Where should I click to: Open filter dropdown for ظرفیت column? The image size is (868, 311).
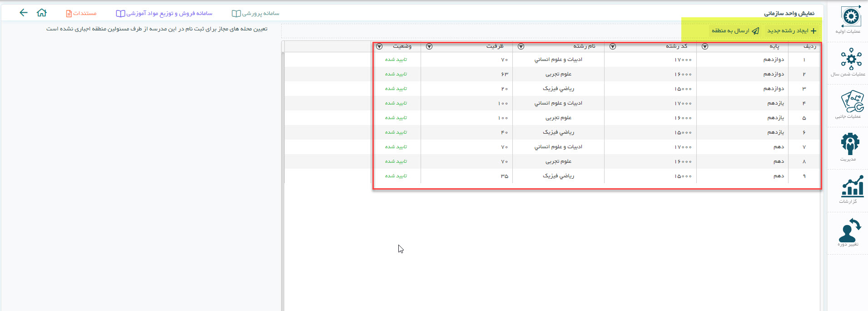tap(429, 46)
